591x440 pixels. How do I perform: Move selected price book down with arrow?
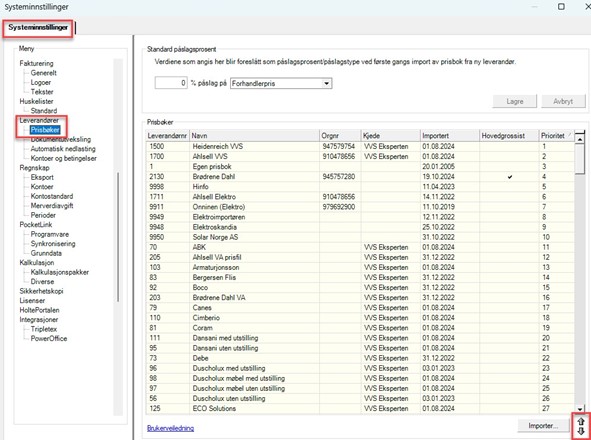point(581,431)
